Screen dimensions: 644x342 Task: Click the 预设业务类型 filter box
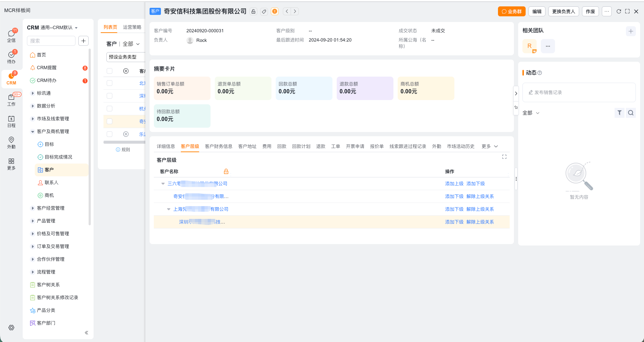126,57
